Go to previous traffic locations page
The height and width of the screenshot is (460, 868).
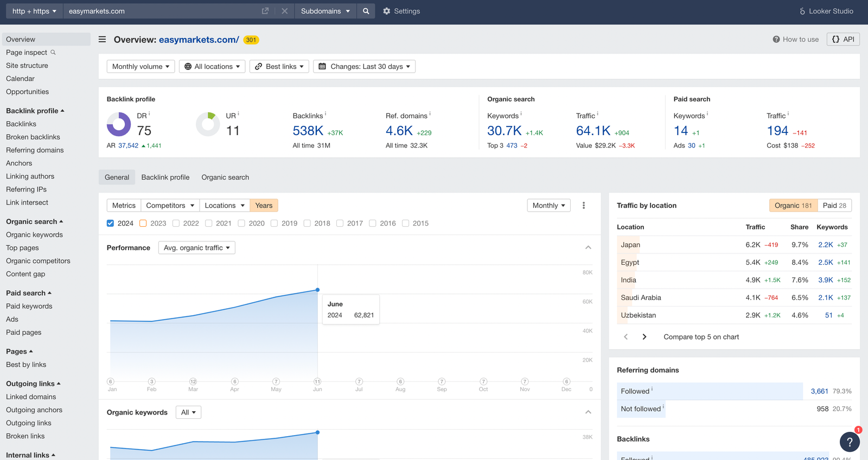(626, 337)
